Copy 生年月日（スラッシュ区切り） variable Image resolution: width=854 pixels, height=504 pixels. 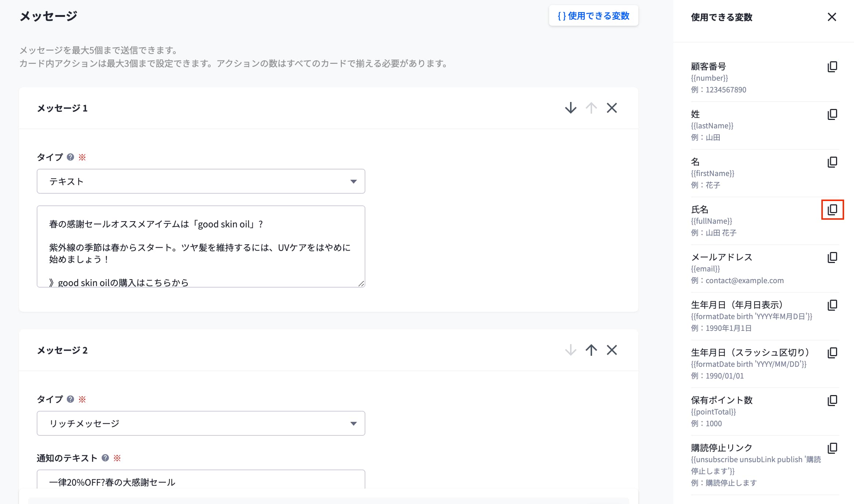point(832,353)
